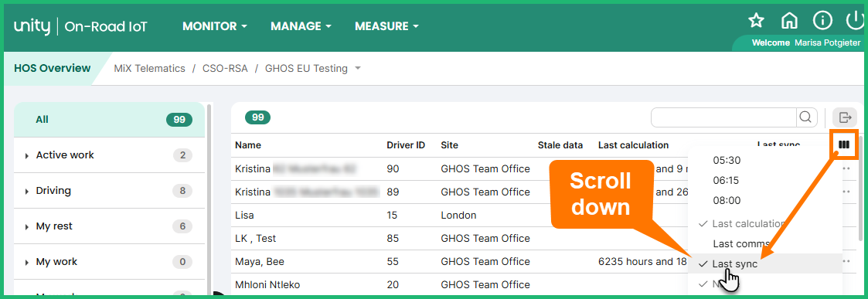Open GHOS EU Testing breadcrumb dropdown arrow
Image resolution: width=868 pixels, height=299 pixels.
click(x=358, y=69)
